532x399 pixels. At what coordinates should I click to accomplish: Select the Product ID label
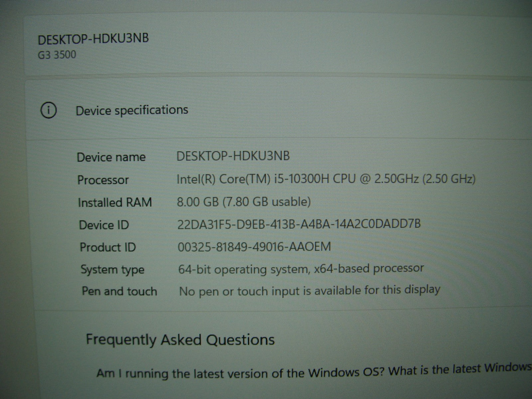coord(108,247)
